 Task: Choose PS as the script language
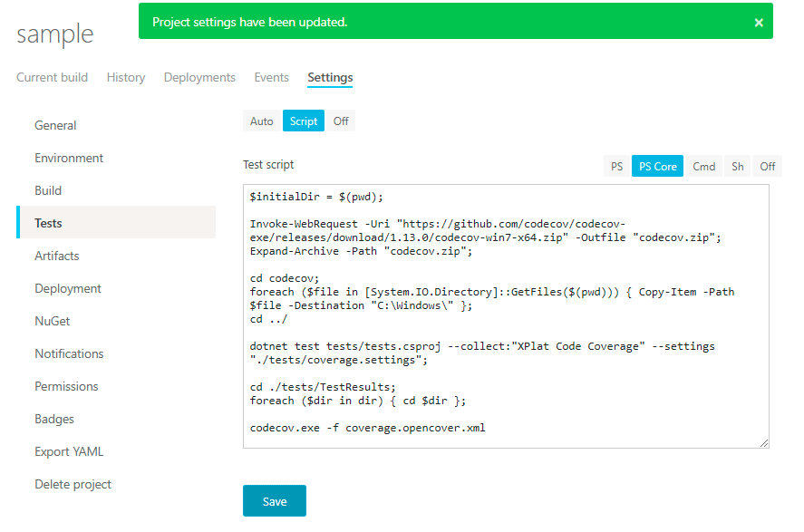click(616, 166)
